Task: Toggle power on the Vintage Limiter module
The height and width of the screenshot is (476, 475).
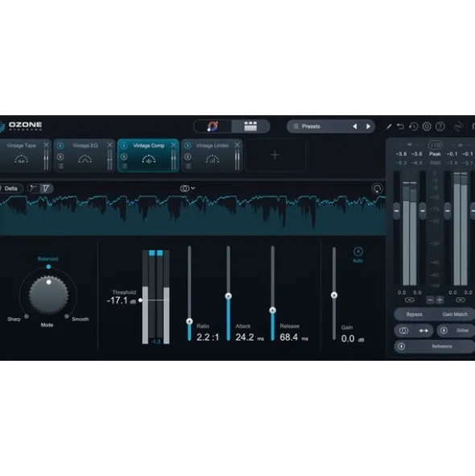Action: click(x=188, y=146)
